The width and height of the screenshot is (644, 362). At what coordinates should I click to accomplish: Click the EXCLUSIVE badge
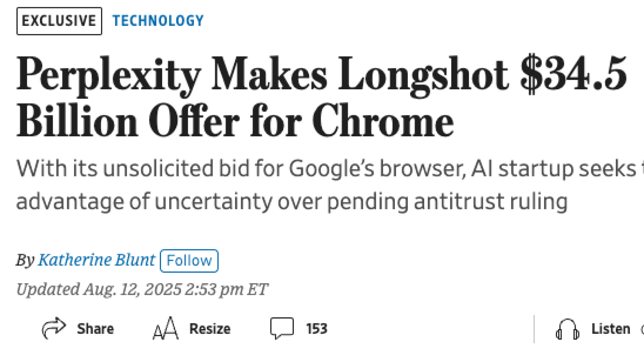click(59, 21)
